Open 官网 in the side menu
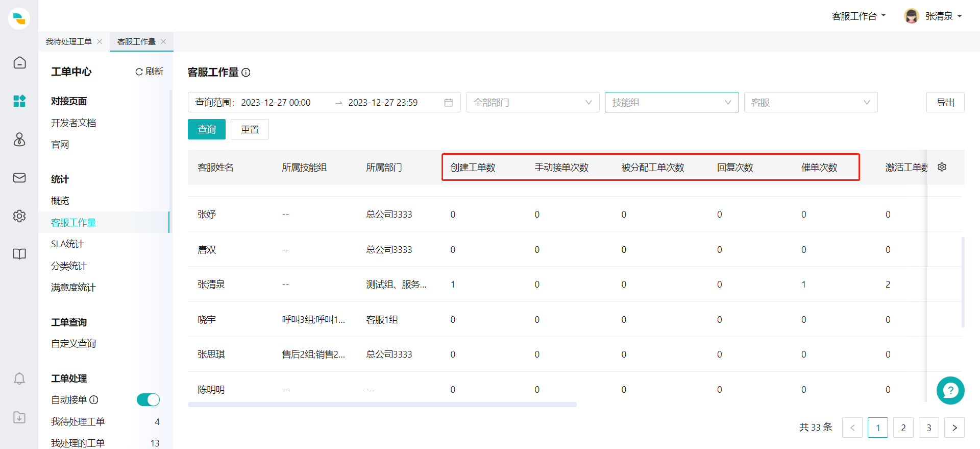This screenshot has width=980, height=449. (60, 145)
